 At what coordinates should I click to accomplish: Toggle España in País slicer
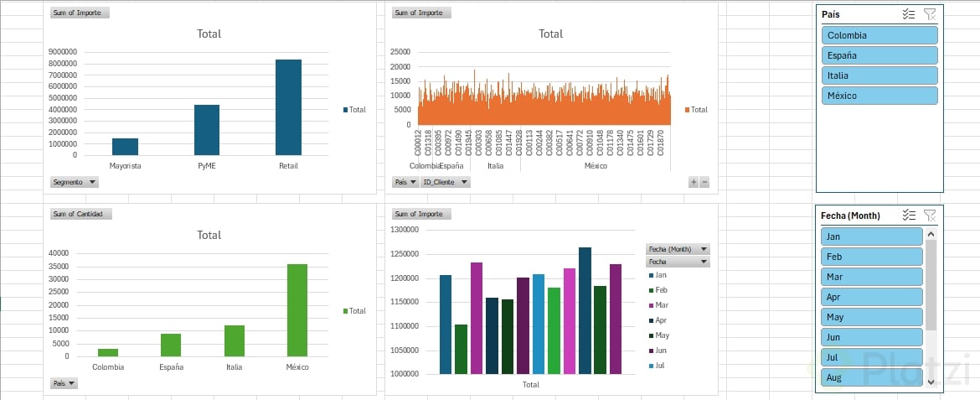pos(879,55)
